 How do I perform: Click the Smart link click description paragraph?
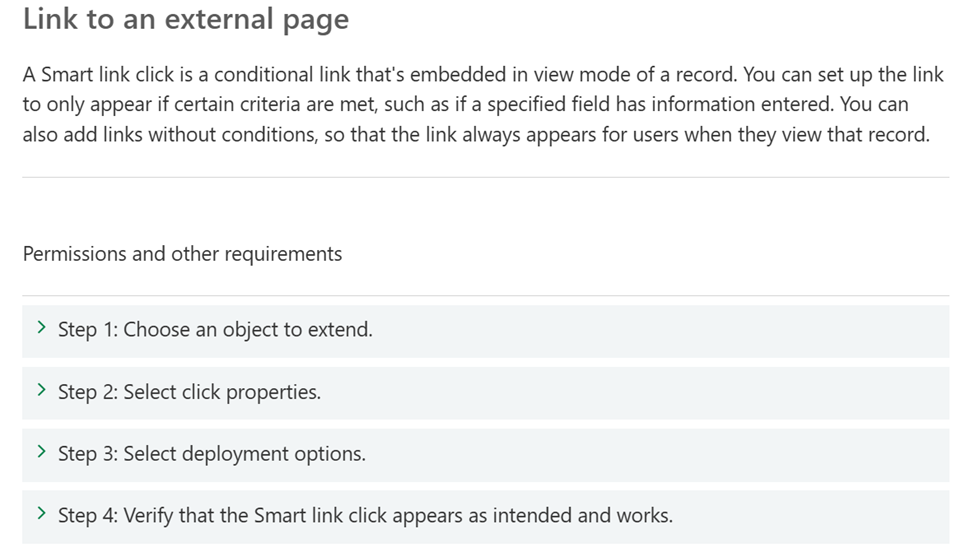click(484, 104)
